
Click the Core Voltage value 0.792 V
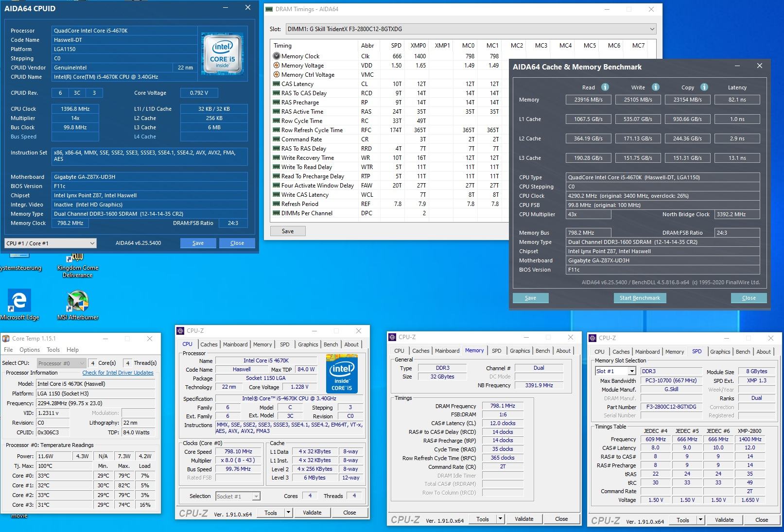tap(199, 93)
